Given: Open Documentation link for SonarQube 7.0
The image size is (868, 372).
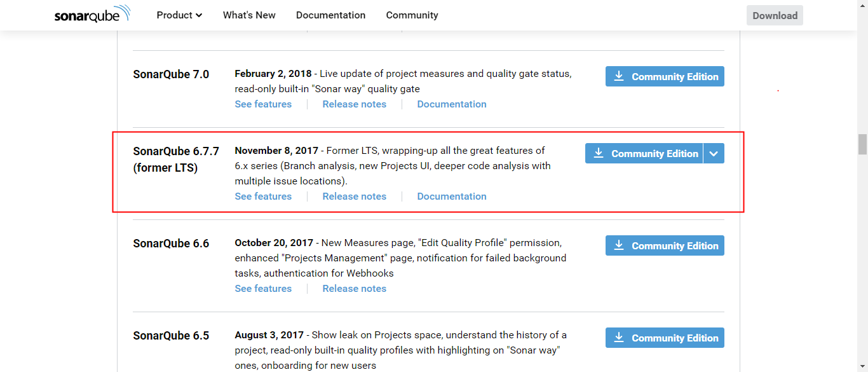Looking at the screenshot, I should [451, 104].
